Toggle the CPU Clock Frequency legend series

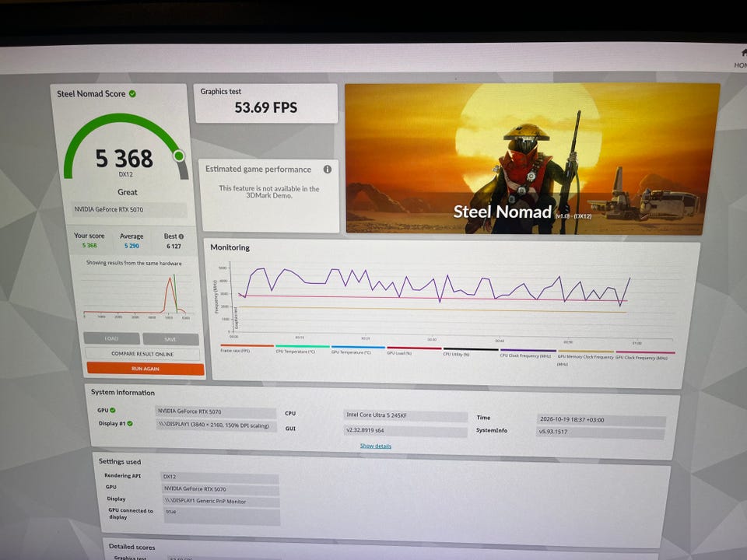(528, 353)
